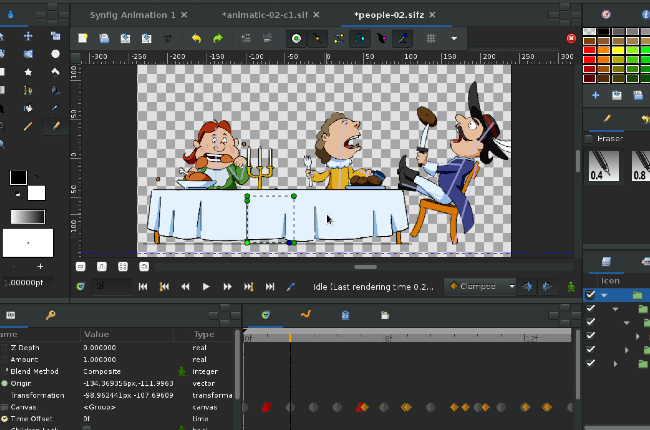
Task: Switch to the animatic-02-c1.sif tab
Action: coord(266,15)
